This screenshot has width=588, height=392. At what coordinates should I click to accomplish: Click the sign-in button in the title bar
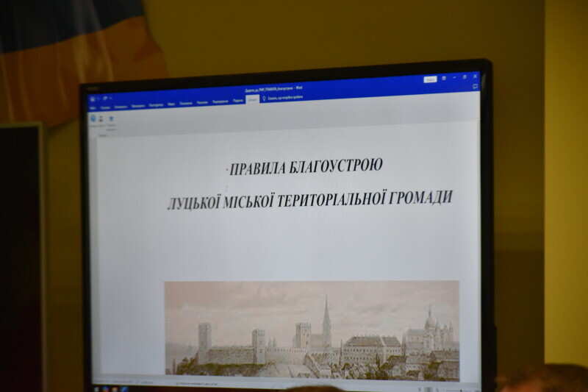[430, 79]
